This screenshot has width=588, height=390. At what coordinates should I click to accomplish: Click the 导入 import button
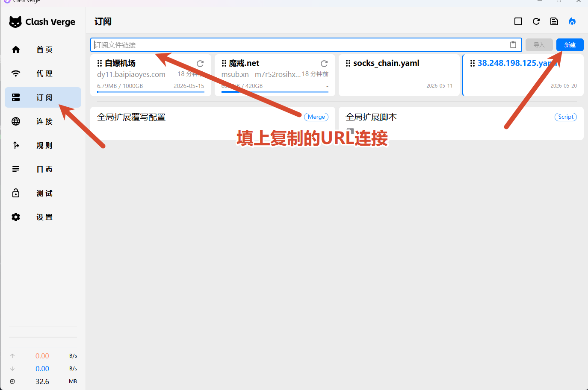tap(539, 45)
